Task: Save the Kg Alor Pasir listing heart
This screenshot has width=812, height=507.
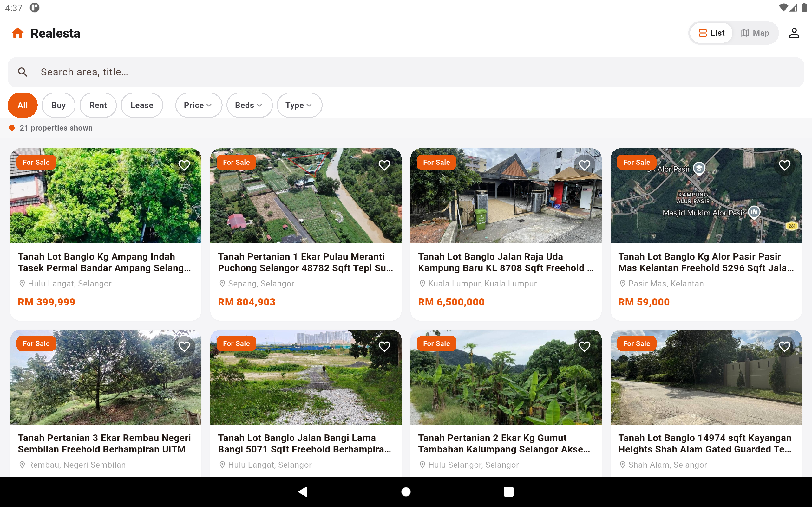Action: [784, 165]
